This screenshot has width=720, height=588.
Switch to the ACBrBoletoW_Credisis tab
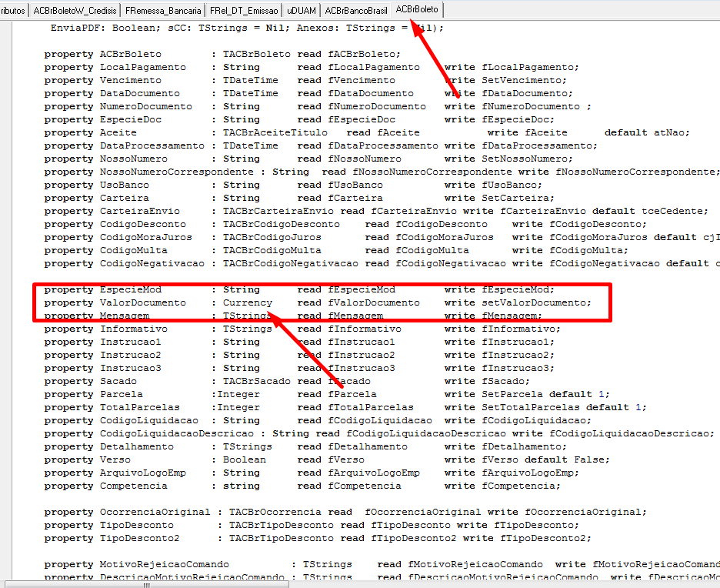(75, 10)
